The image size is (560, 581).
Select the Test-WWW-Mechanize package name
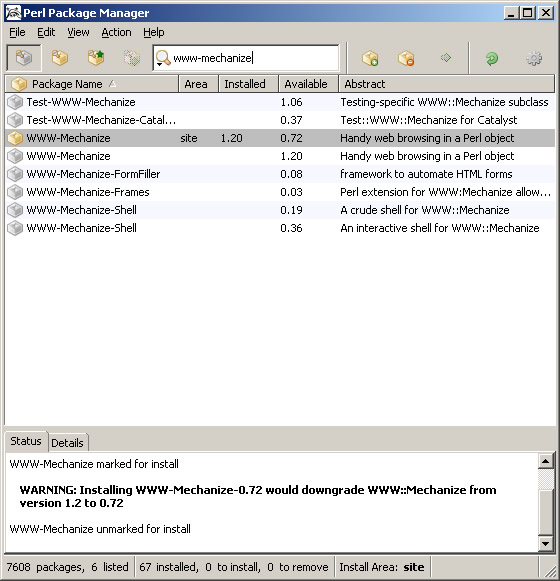click(x=81, y=102)
